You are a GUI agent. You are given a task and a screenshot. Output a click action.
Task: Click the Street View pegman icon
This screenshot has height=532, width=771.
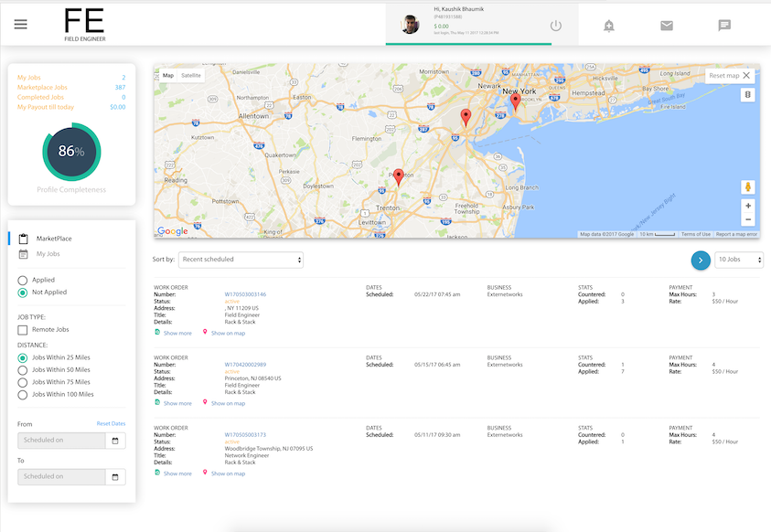coord(748,186)
